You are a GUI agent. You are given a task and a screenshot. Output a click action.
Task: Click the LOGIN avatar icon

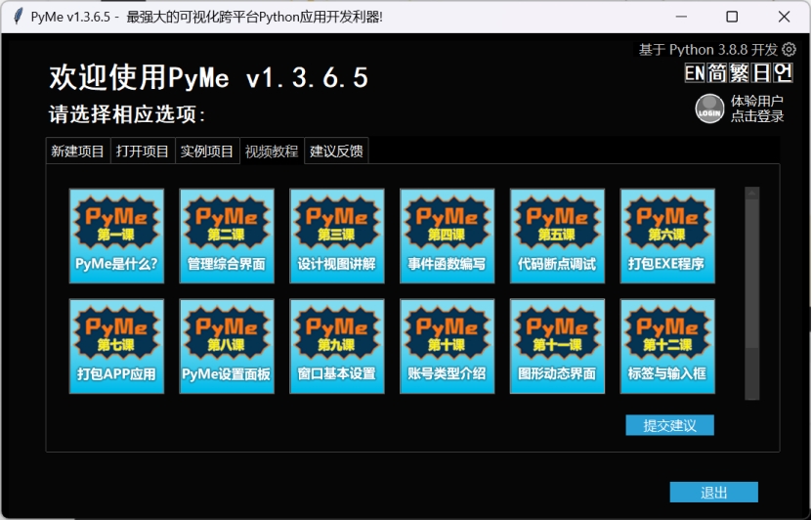(x=709, y=108)
